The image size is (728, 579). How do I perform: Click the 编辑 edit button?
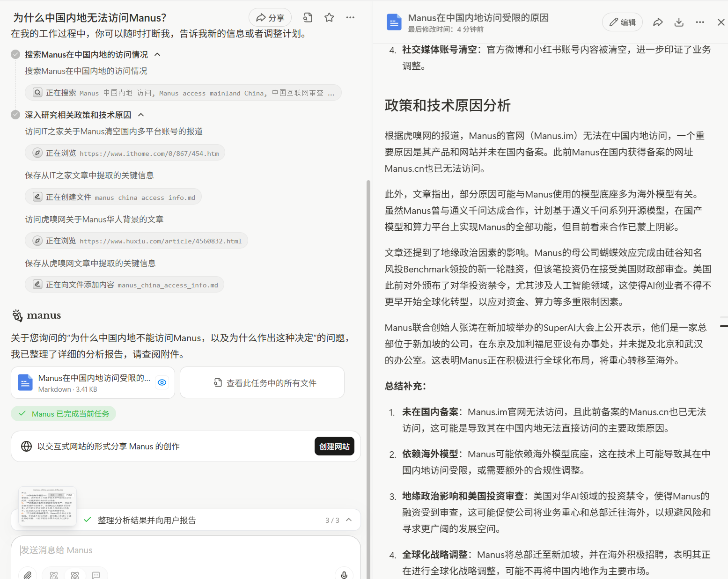622,22
